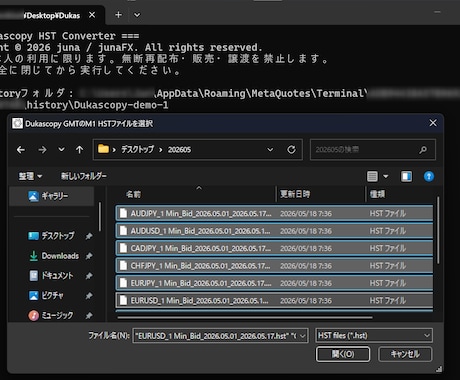Open a new terminal tab with plus
This screenshot has width=460, height=380.
point(118,15)
